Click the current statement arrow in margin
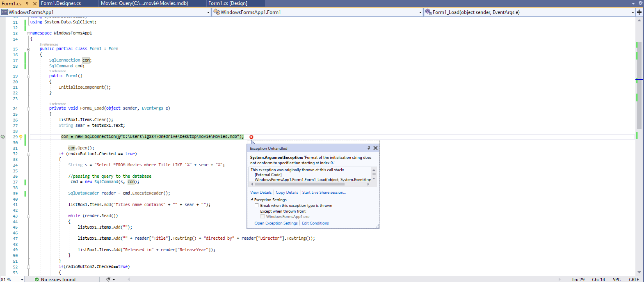 (x=3, y=137)
